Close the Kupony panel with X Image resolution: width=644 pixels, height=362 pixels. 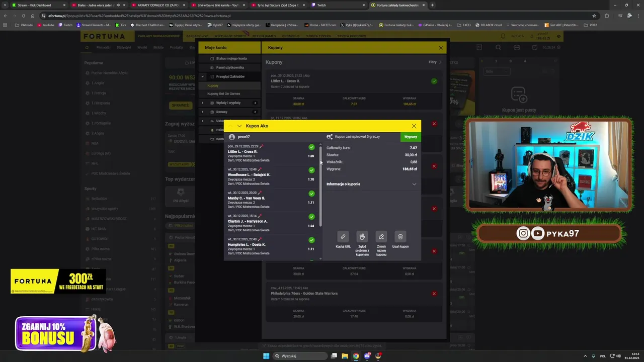pos(441,48)
